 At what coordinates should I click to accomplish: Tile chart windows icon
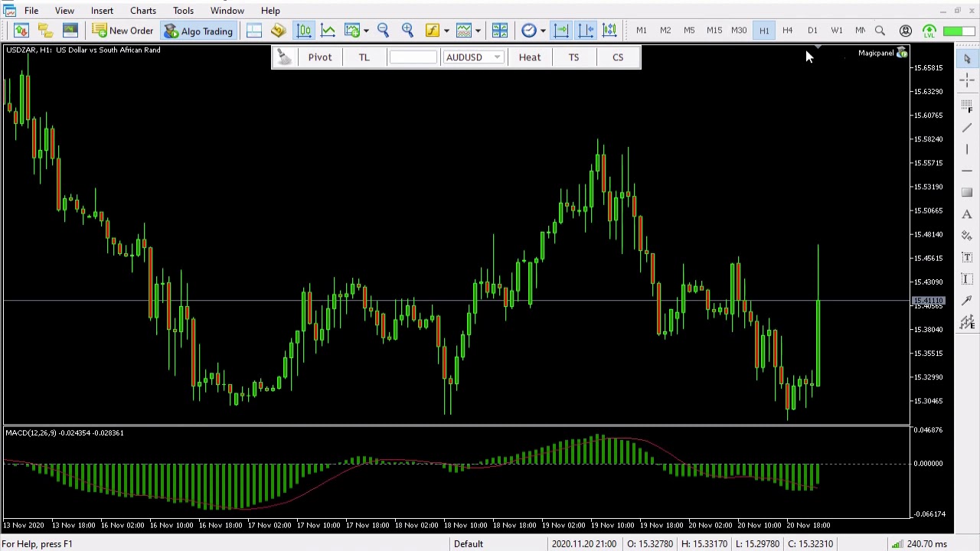499,31
